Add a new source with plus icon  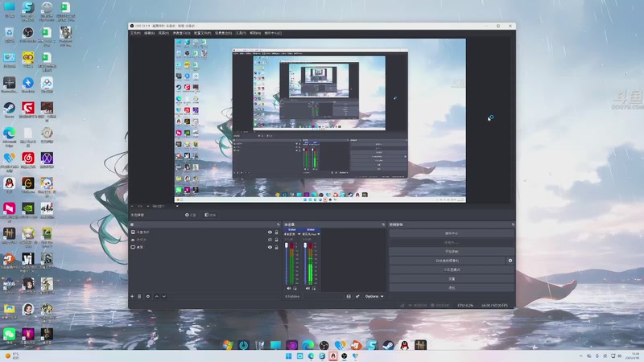pos(132,296)
